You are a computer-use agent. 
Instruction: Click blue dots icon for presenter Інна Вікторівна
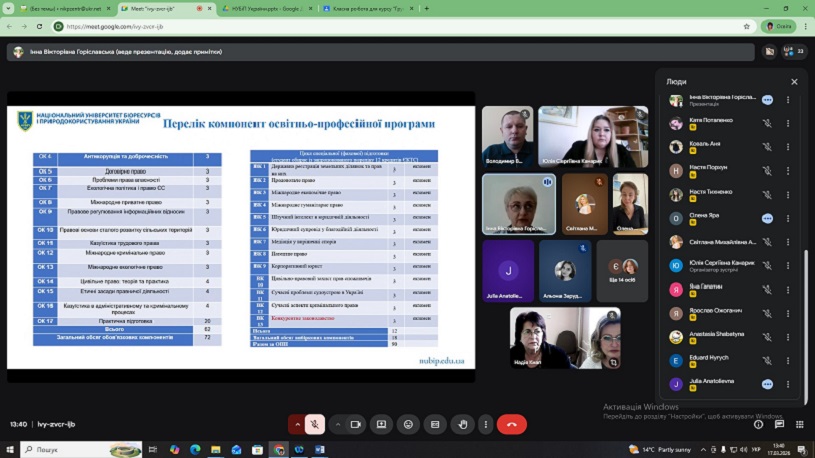767,100
